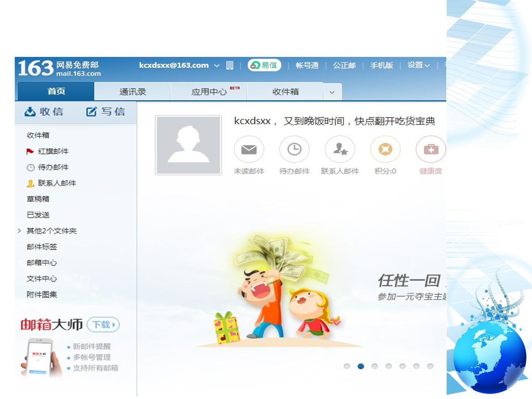
Task: Switch to the 应用中心 tab
Action: [x=209, y=92]
